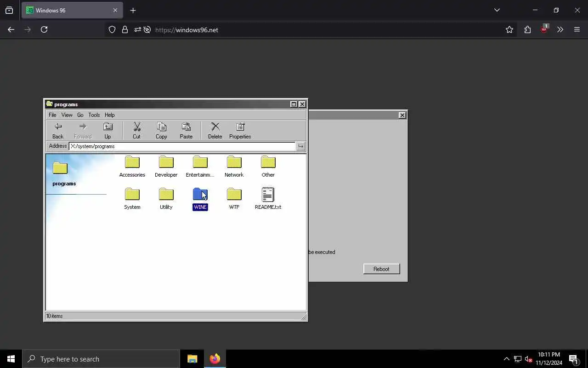Click the taskbar search box
Screen dimensions: 588x368
(101, 359)
